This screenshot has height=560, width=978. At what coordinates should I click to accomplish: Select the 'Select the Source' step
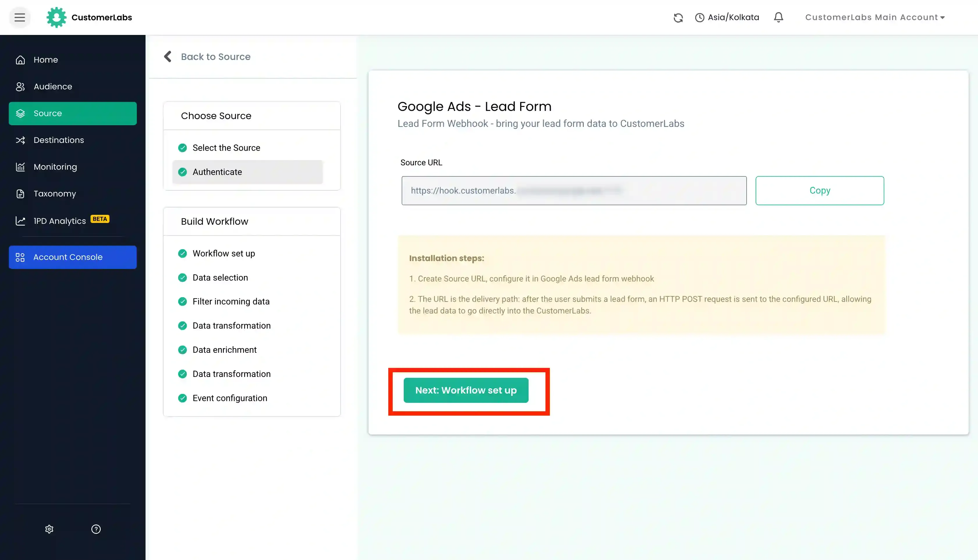[248, 148]
